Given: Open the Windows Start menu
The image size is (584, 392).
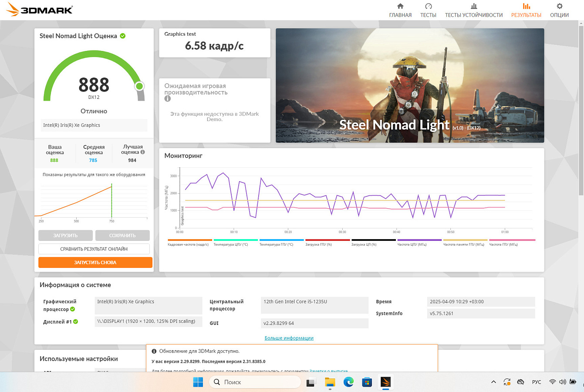Looking at the screenshot, I should tap(198, 382).
